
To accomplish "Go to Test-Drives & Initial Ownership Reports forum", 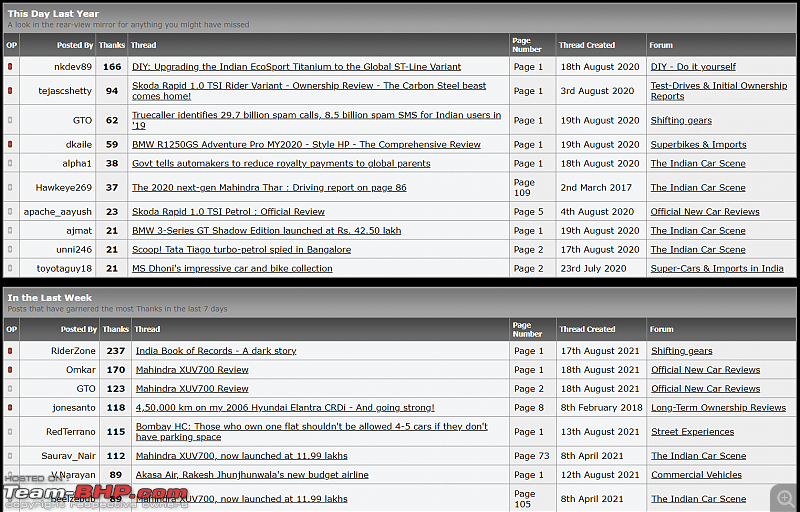I will click(719, 91).
